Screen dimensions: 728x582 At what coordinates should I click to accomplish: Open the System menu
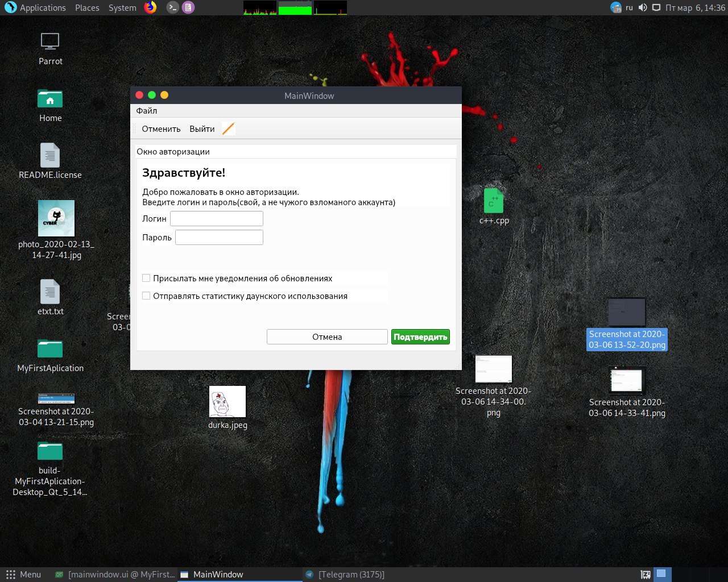122,8
